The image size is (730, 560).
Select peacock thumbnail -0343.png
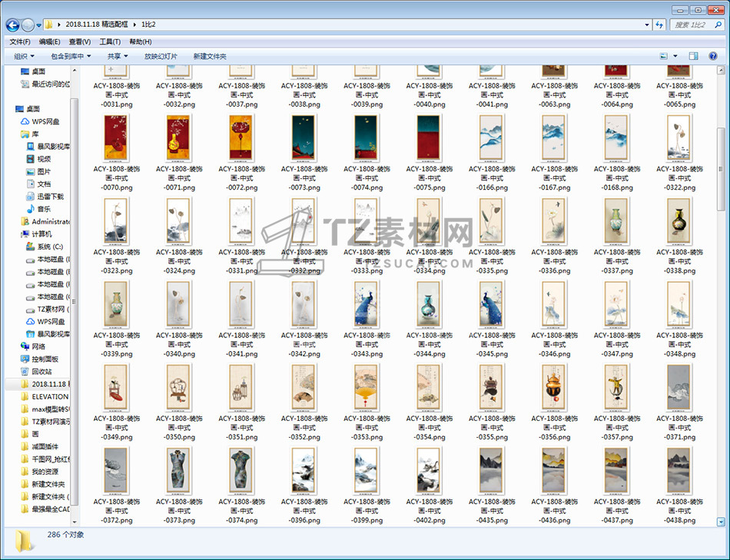367,304
